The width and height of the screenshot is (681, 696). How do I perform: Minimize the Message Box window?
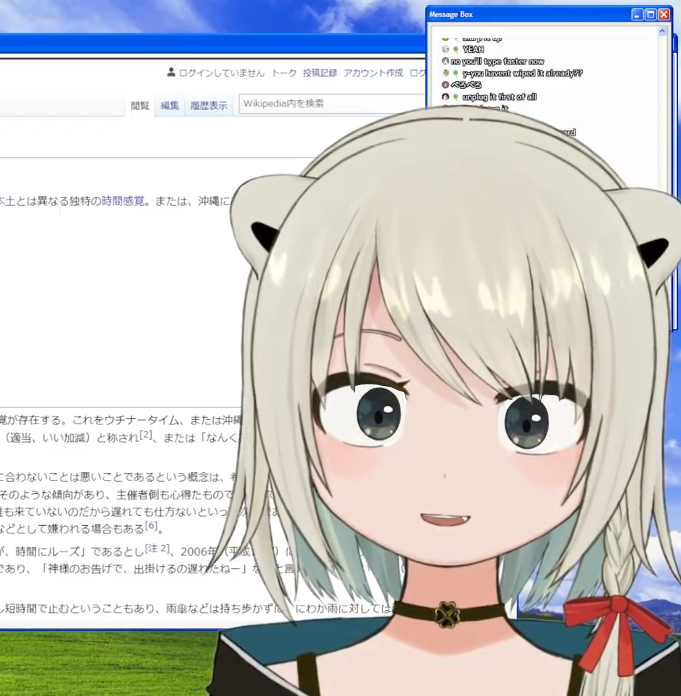[637, 15]
